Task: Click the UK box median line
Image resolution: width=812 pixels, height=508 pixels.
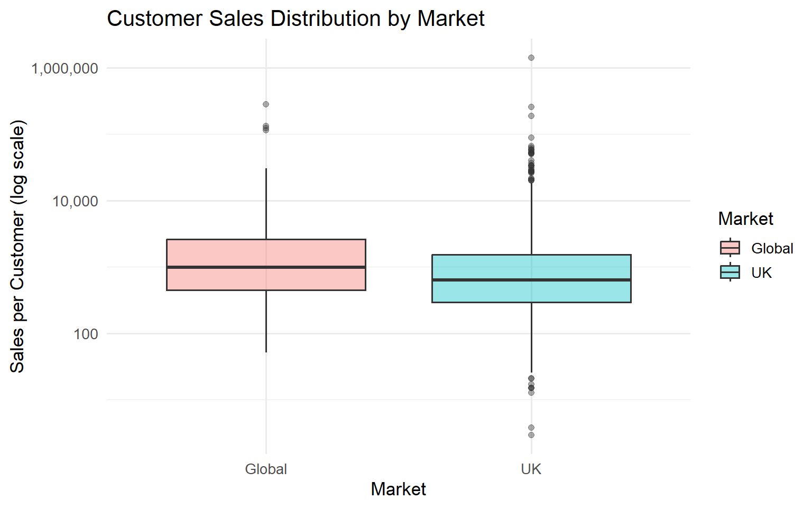Action: coord(531,279)
